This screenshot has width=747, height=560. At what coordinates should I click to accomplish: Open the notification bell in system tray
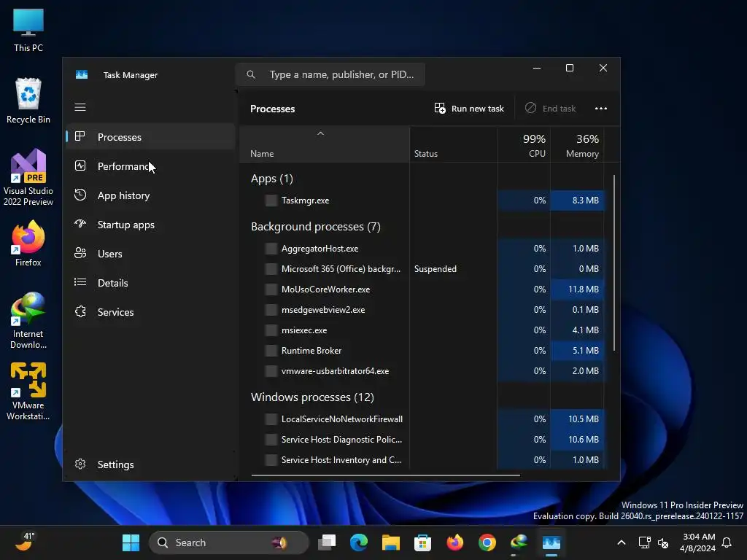(x=727, y=542)
